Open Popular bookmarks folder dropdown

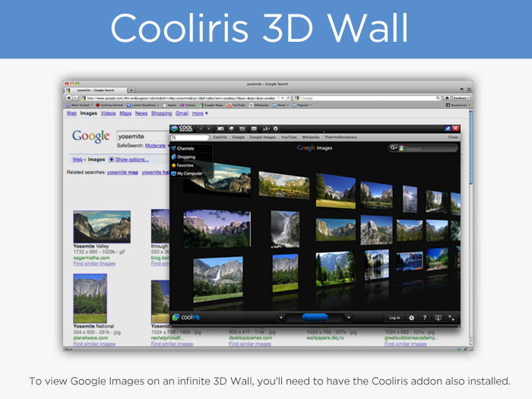point(302,105)
